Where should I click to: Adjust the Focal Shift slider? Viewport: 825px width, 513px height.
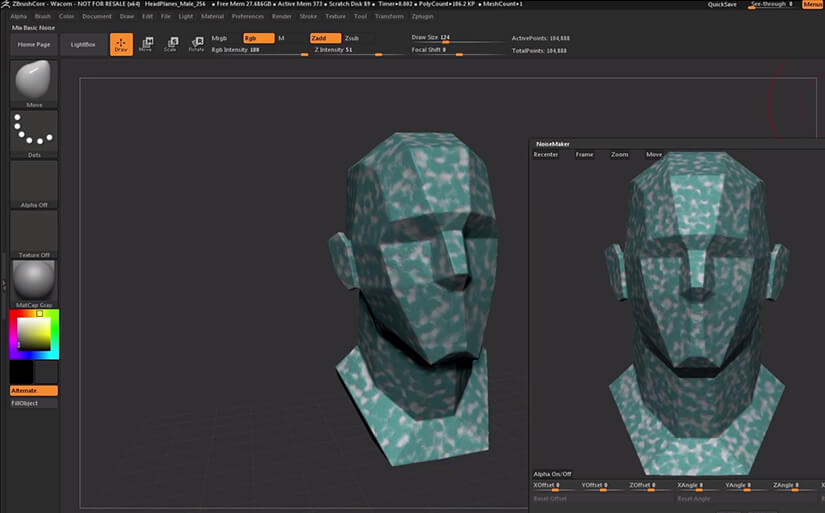457,51
